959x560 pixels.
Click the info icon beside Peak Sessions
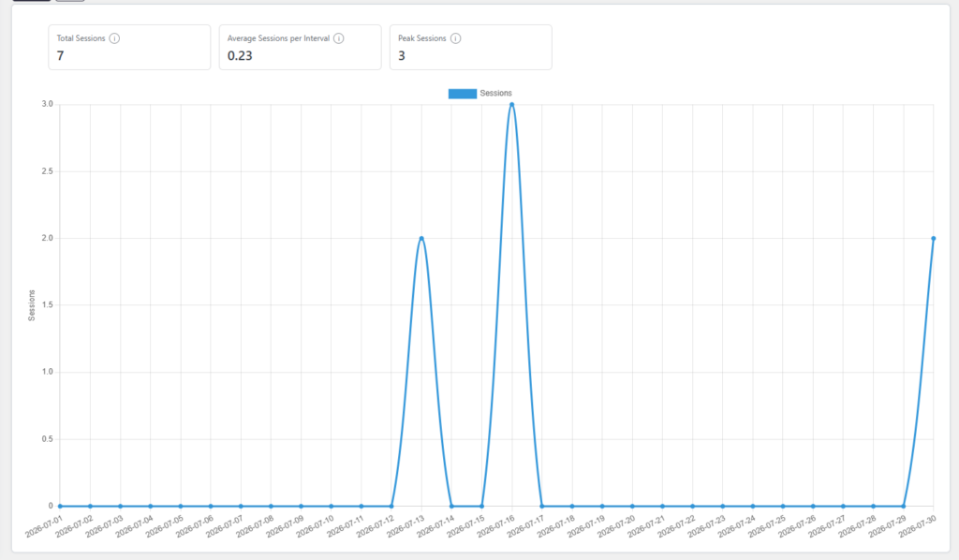point(456,38)
